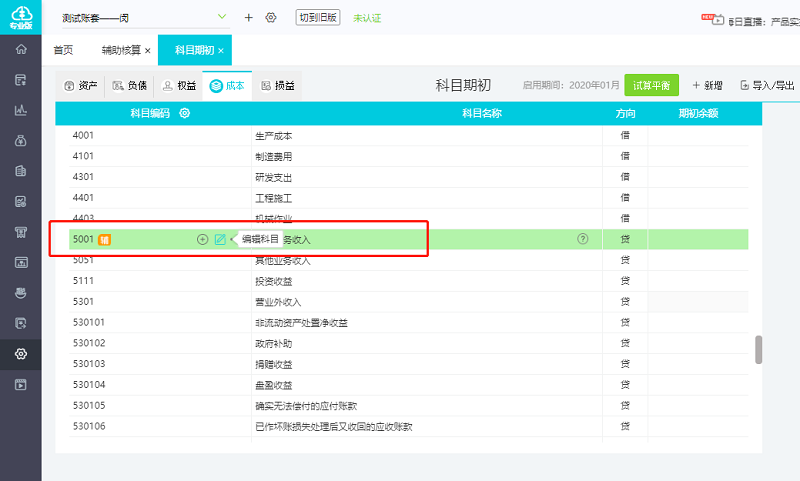Click the 导入/导出 button

pyautogui.click(x=767, y=85)
